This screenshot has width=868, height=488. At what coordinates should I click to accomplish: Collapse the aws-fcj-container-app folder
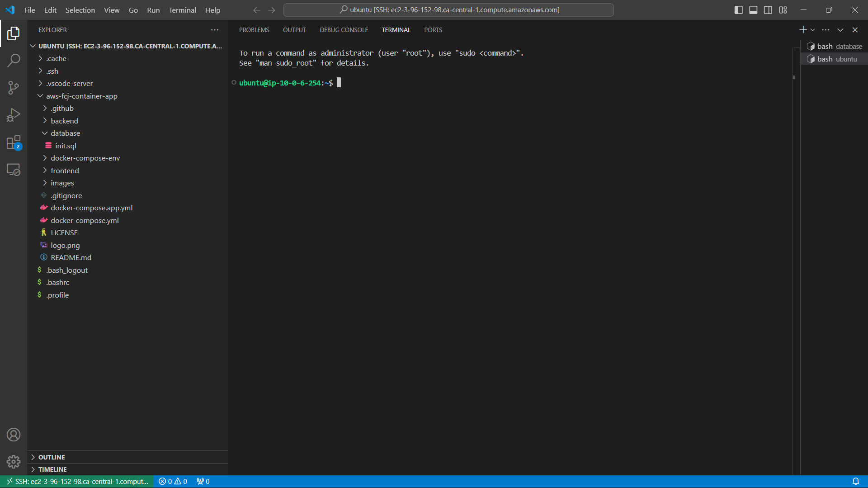pyautogui.click(x=127, y=96)
